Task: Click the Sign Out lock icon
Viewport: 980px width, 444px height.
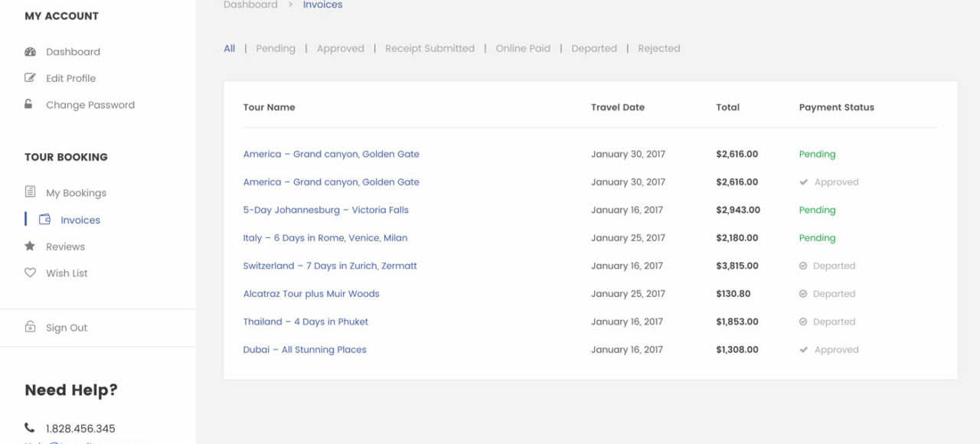Action: [30, 328]
